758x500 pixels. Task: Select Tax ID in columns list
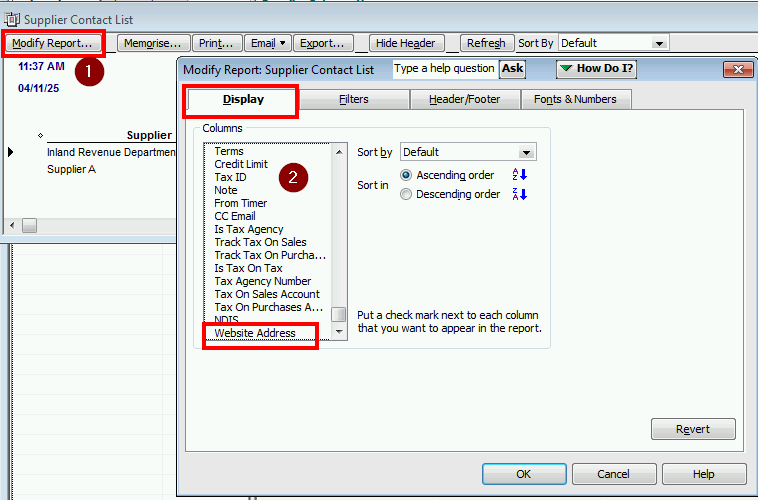tap(231, 177)
